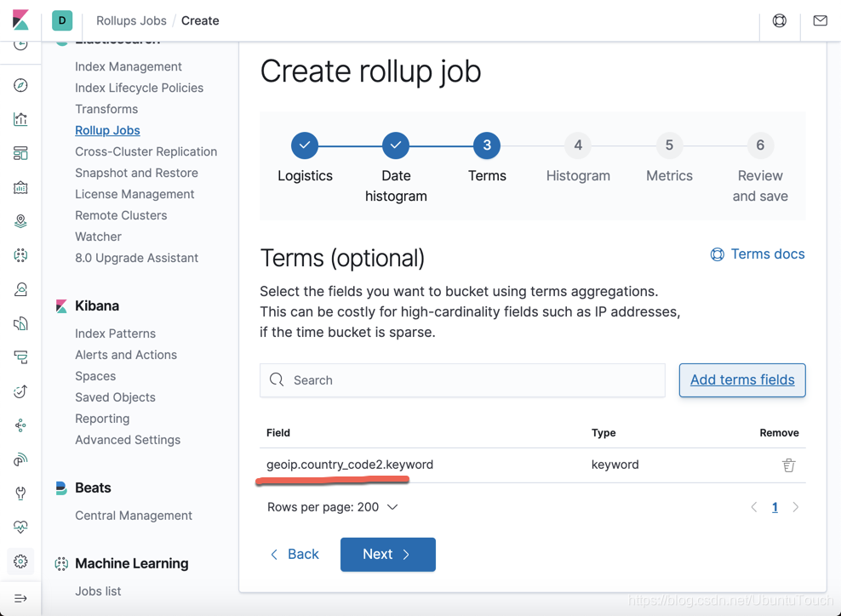Image resolution: width=841 pixels, height=616 pixels.
Task: Open the Visualize chart icon
Action: 20,119
